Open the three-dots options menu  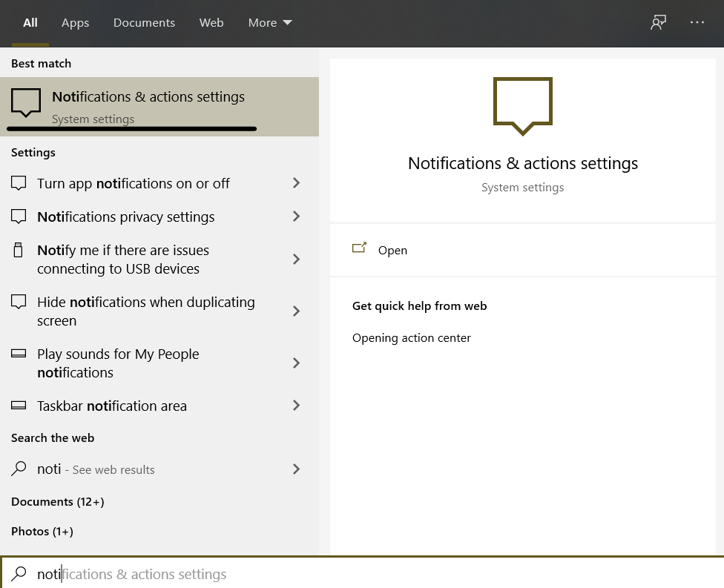[x=697, y=23]
